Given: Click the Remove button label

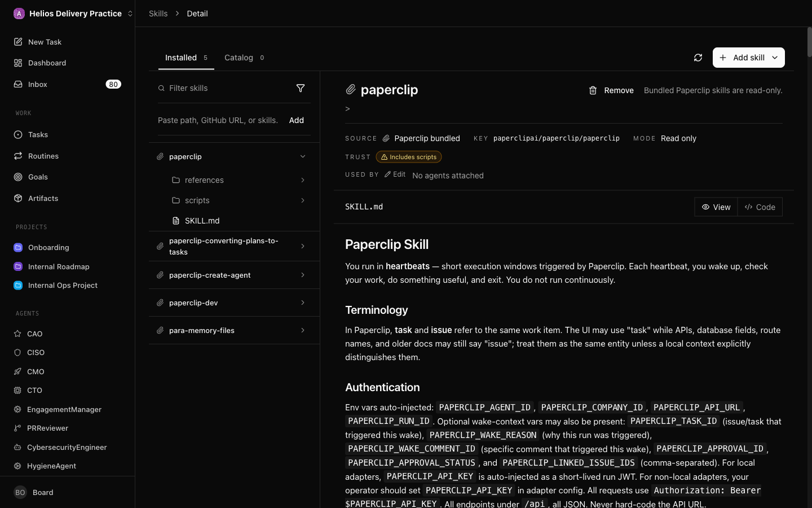Looking at the screenshot, I should [619, 90].
